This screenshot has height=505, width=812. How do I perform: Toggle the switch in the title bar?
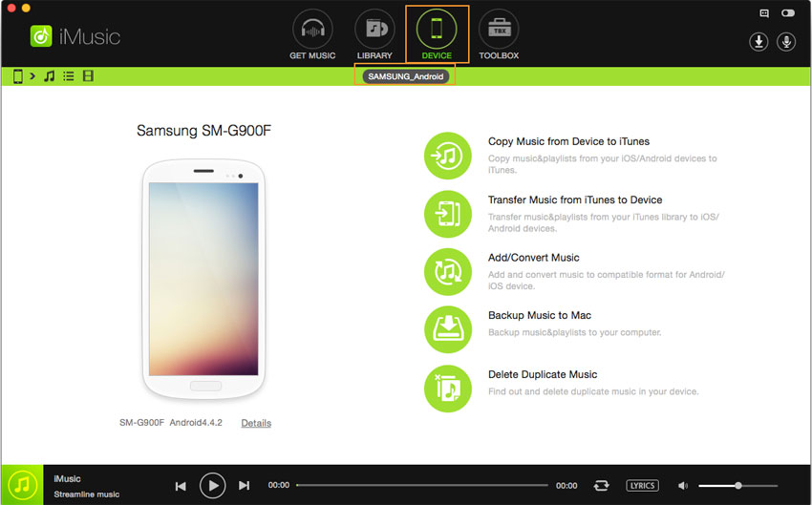[788, 13]
